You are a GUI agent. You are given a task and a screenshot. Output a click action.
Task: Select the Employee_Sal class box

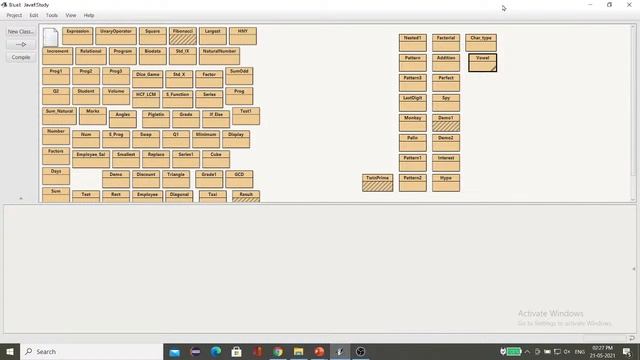(x=91, y=159)
